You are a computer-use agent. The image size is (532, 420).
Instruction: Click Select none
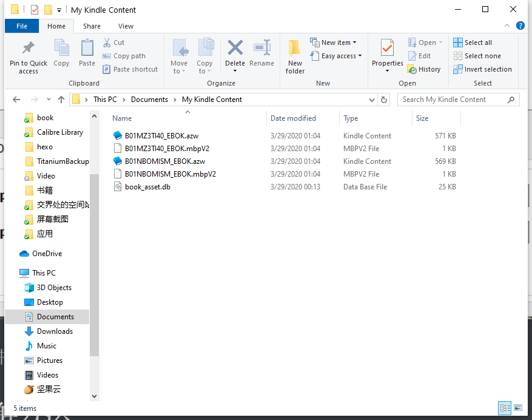tap(477, 56)
